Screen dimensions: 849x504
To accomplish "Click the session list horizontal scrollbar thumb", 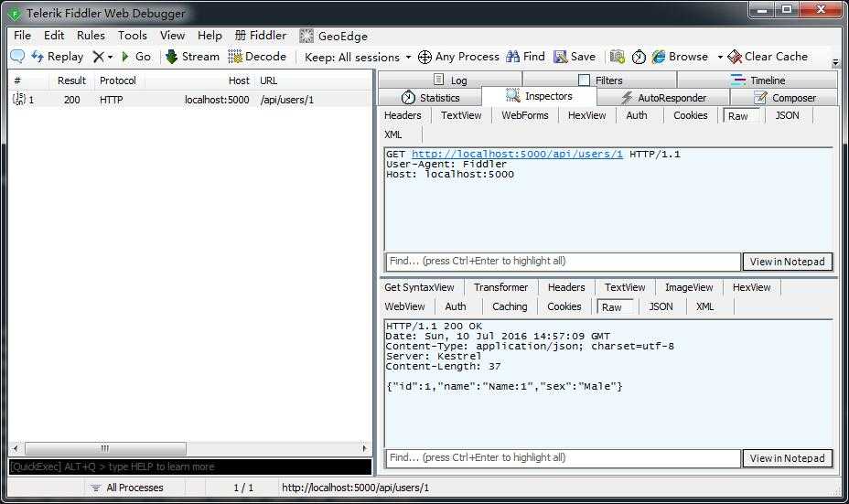I will (x=105, y=448).
